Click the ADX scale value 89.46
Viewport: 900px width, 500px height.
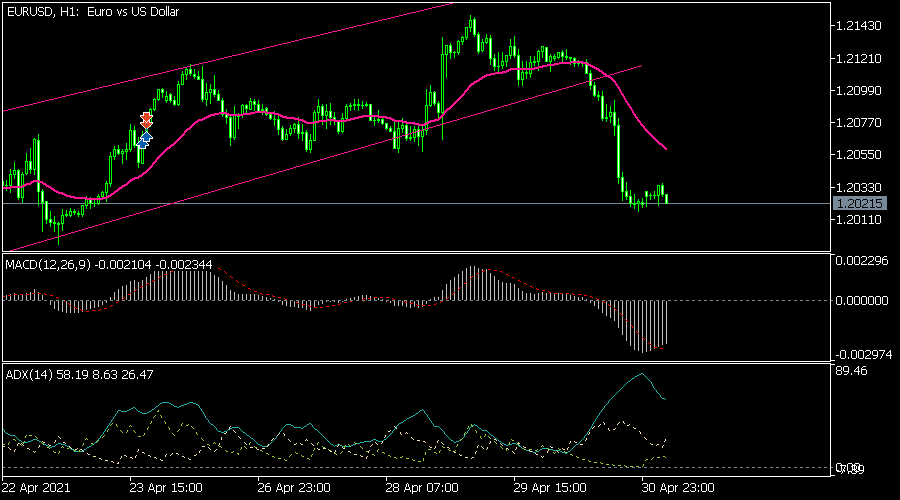[852, 371]
